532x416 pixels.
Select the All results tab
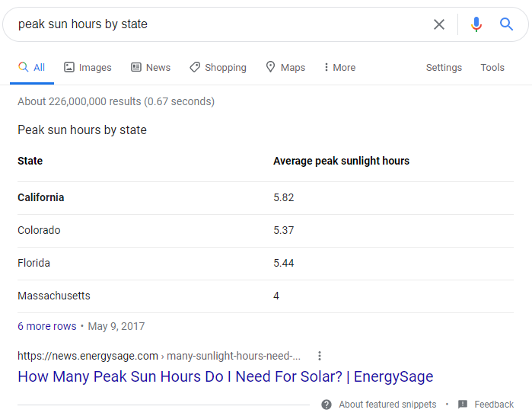31,68
